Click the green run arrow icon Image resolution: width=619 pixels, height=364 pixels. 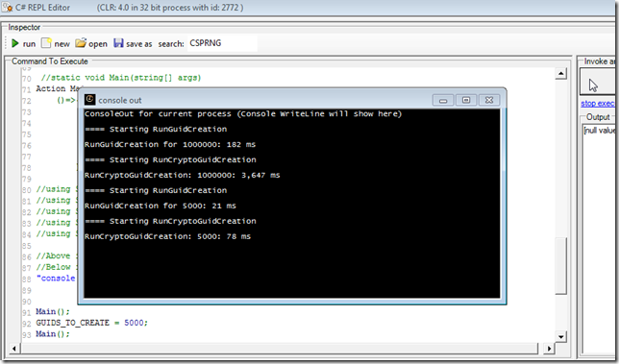pos(15,43)
